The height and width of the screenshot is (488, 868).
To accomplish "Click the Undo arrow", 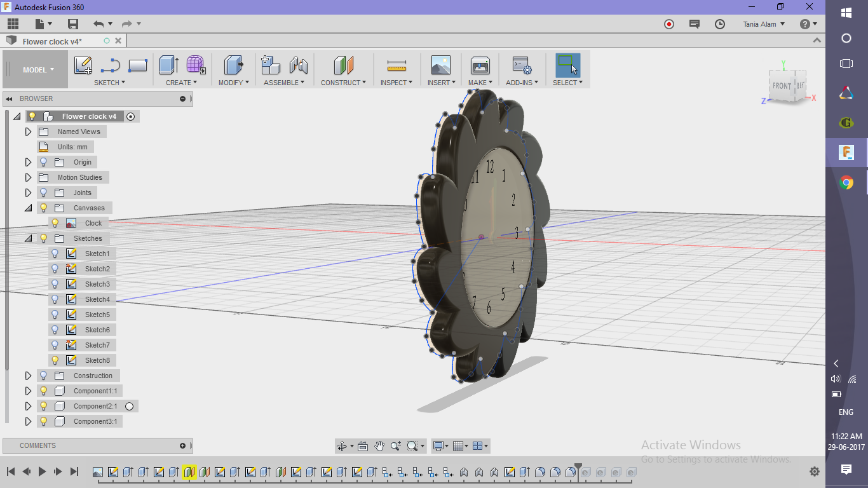I will tap(98, 24).
